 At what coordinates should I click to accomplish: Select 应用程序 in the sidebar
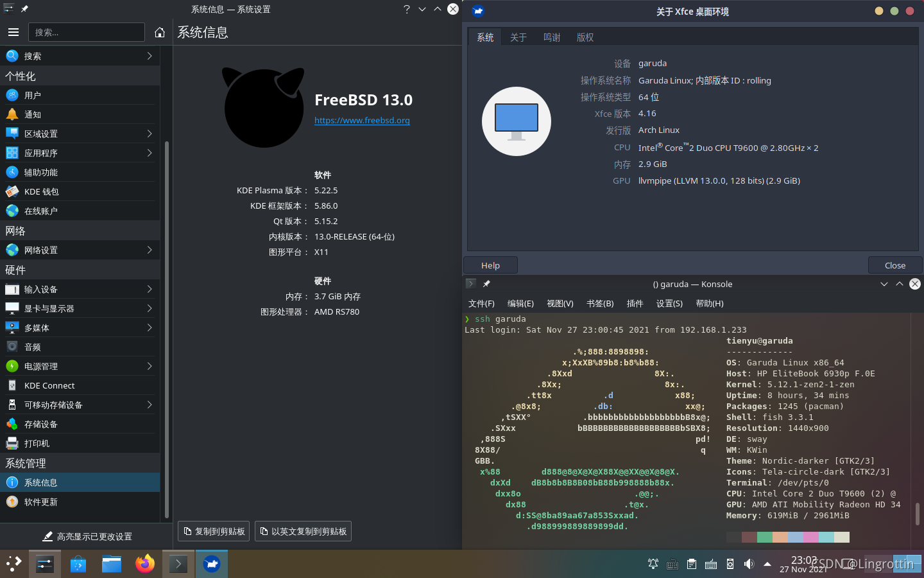pyautogui.click(x=80, y=153)
